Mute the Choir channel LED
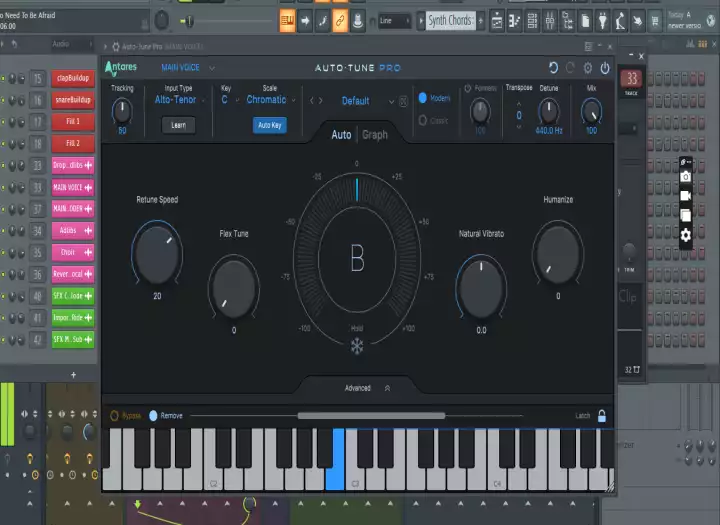The height and width of the screenshot is (525, 720). (x=3, y=253)
